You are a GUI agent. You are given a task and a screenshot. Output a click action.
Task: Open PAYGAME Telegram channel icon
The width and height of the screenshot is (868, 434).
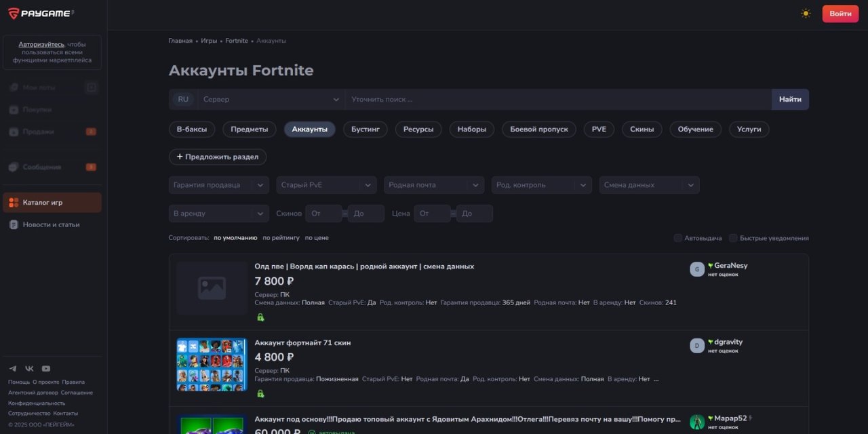tap(12, 368)
